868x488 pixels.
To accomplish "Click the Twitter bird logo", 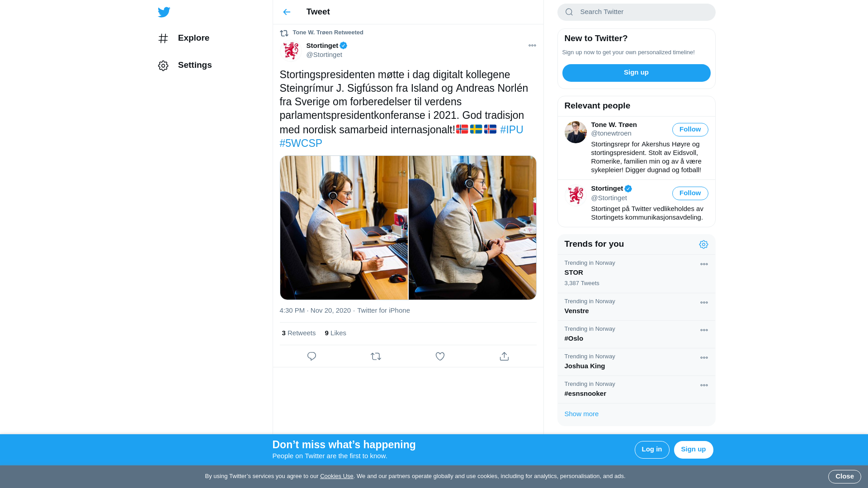I will tap(164, 12).
